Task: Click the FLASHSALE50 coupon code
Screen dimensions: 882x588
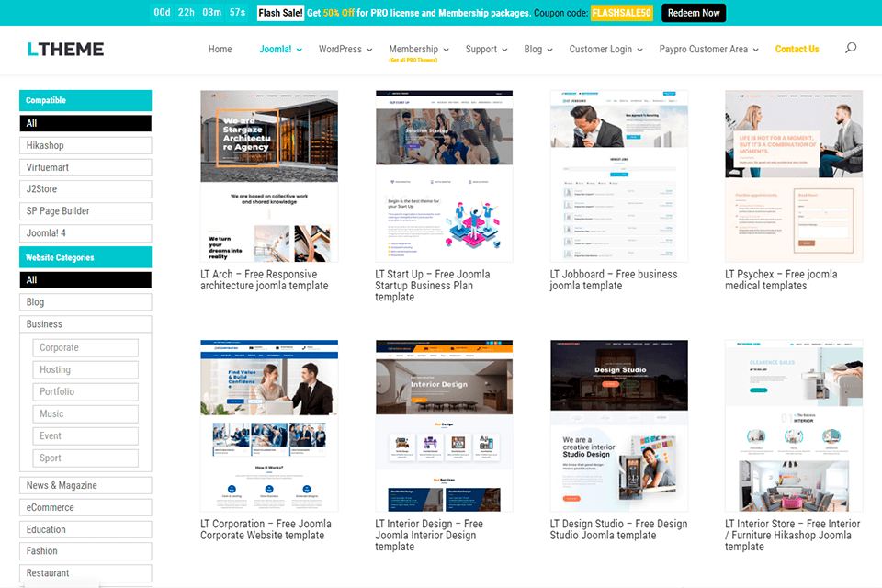Action: (622, 13)
